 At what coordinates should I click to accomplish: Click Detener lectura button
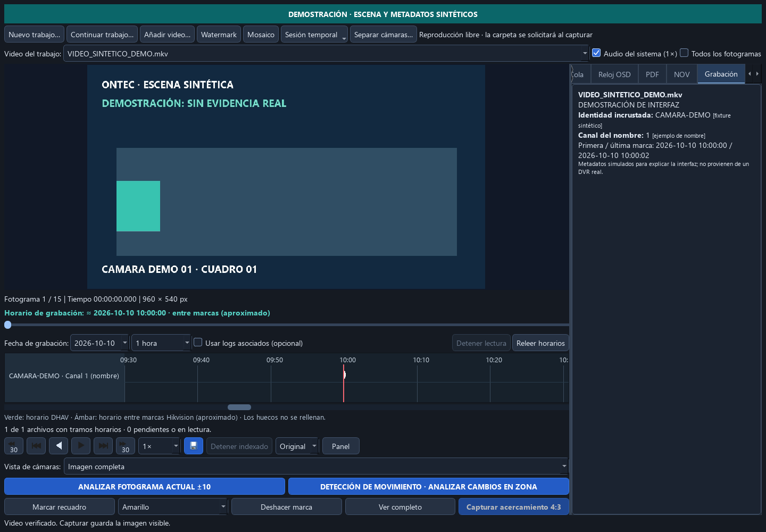click(x=481, y=343)
